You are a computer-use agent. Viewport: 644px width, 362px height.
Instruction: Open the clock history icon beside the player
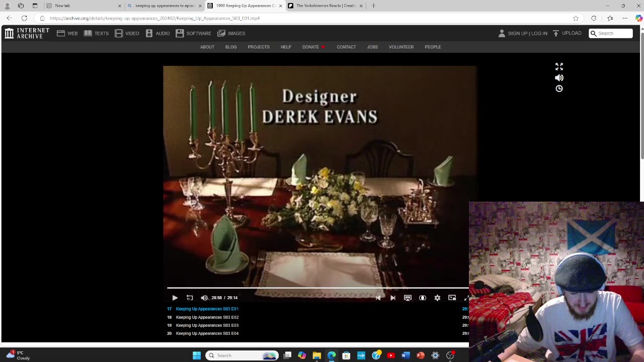pyautogui.click(x=559, y=88)
